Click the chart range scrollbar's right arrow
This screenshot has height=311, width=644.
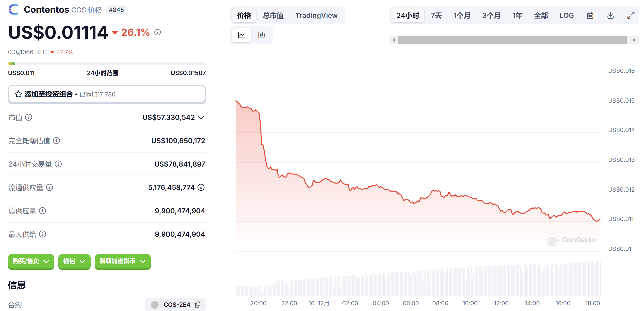(x=634, y=40)
